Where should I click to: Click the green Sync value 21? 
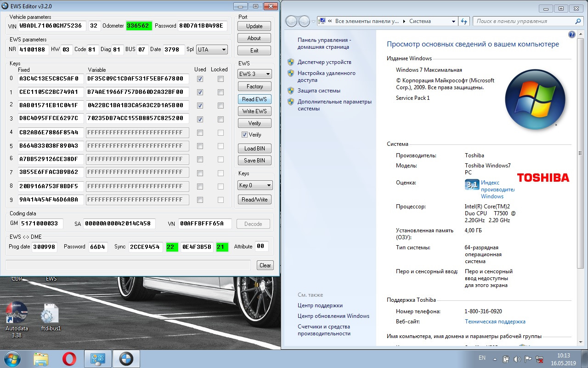[x=222, y=247]
